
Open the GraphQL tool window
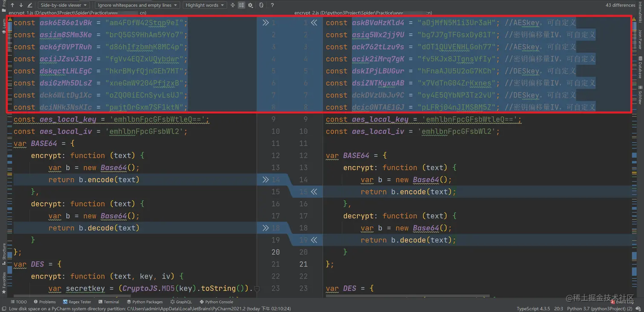click(181, 302)
